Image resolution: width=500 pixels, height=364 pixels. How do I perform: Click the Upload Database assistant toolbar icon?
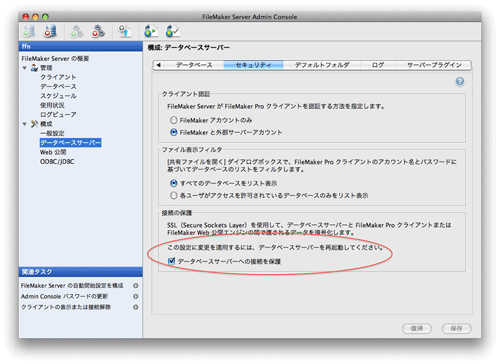pos(124,31)
